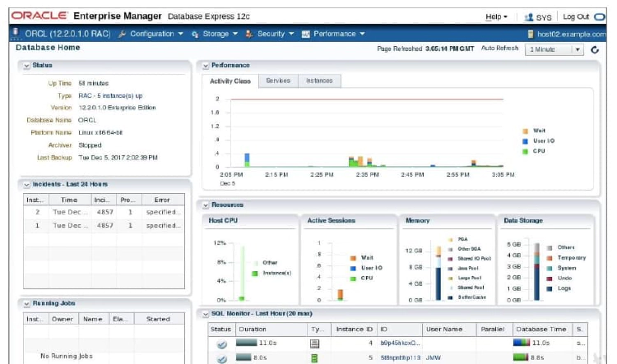The image size is (617, 364).
Task: Click the RAC - 5 instance(s) up value
Action: [110, 95]
